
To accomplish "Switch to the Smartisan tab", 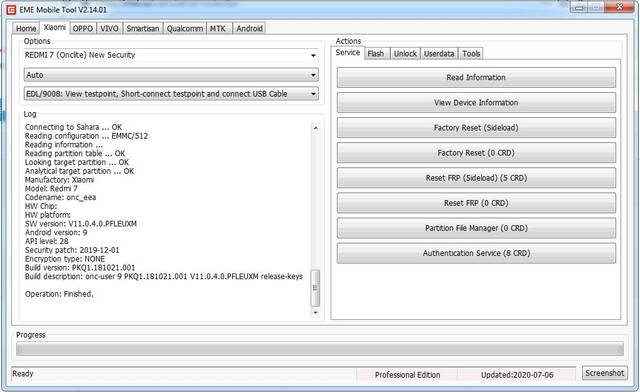I will (143, 29).
